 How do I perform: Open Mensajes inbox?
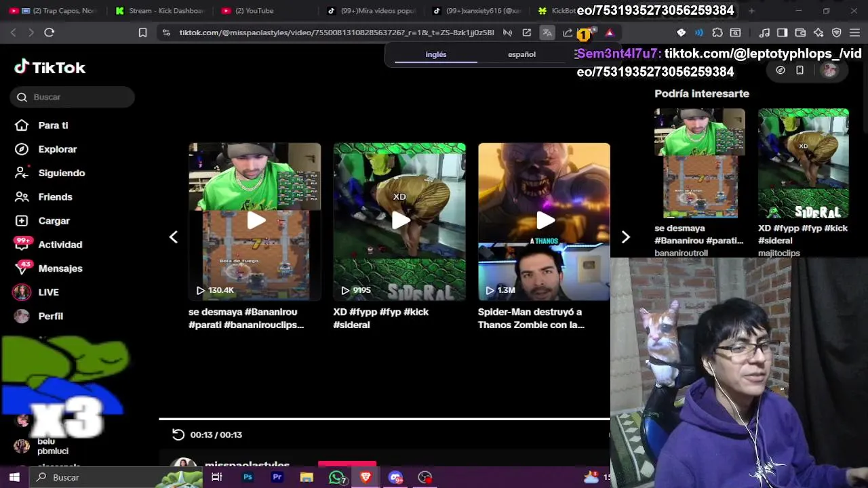[x=60, y=268]
